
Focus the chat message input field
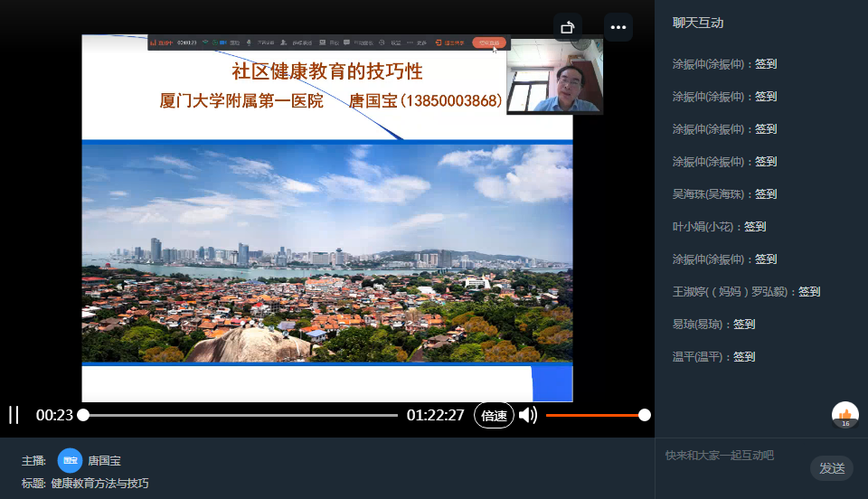tap(732, 456)
